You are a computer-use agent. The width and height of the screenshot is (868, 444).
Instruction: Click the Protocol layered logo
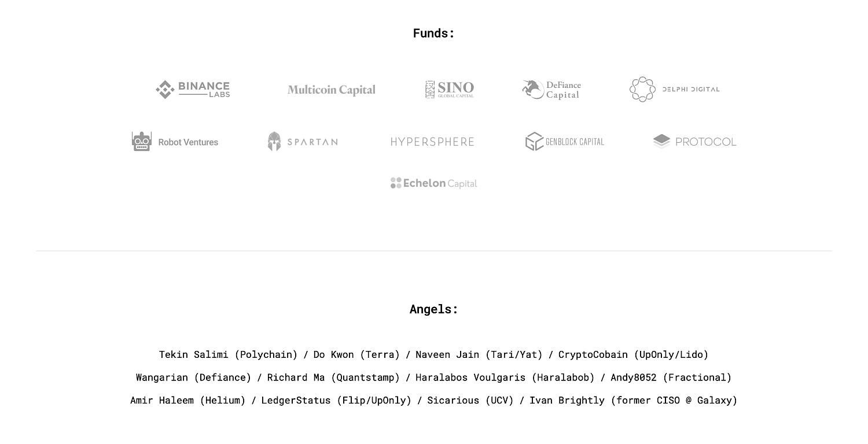click(x=694, y=142)
